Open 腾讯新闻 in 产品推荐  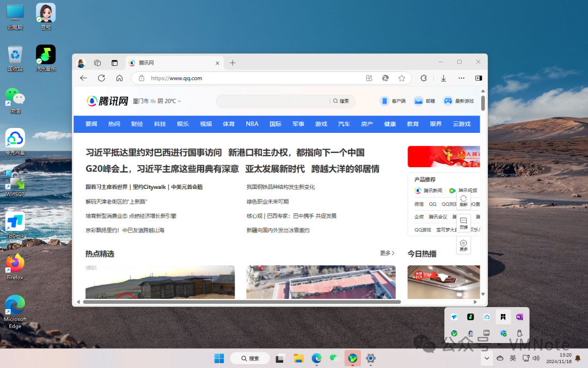tap(428, 191)
